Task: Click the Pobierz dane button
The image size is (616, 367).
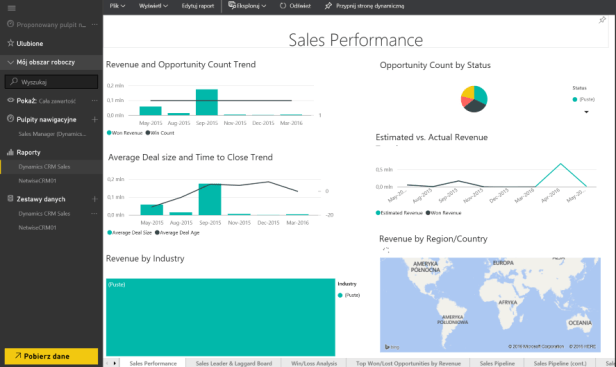Action: coord(51,356)
